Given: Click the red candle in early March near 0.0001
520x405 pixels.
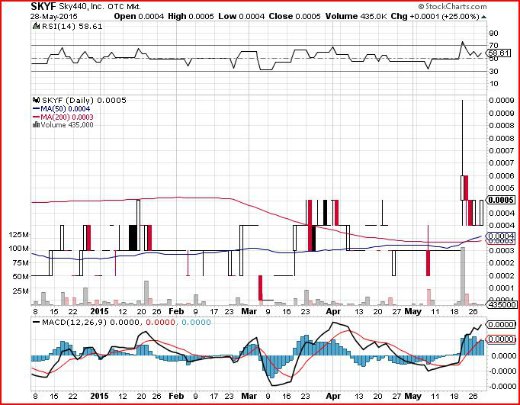Looking at the screenshot, I should pos(260,288).
